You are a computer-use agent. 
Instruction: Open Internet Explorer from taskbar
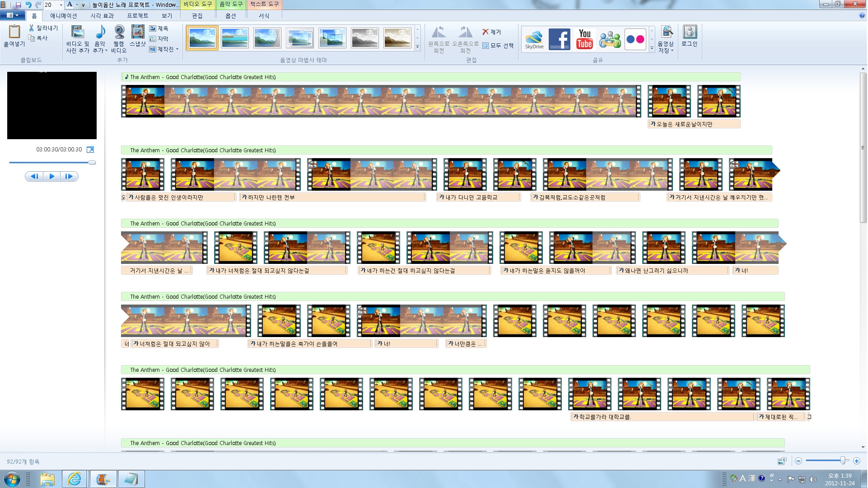coord(74,479)
